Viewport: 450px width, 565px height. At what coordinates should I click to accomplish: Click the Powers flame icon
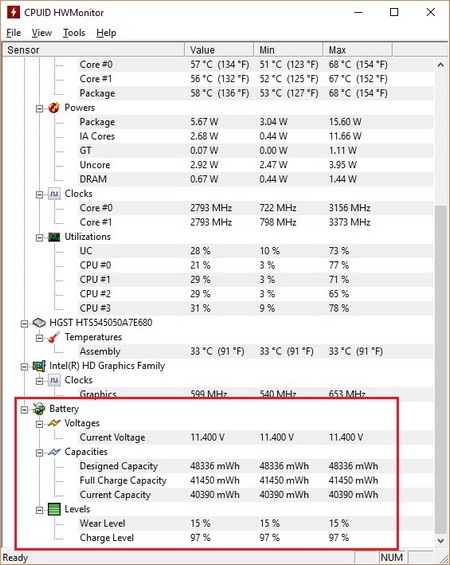pyautogui.click(x=54, y=108)
